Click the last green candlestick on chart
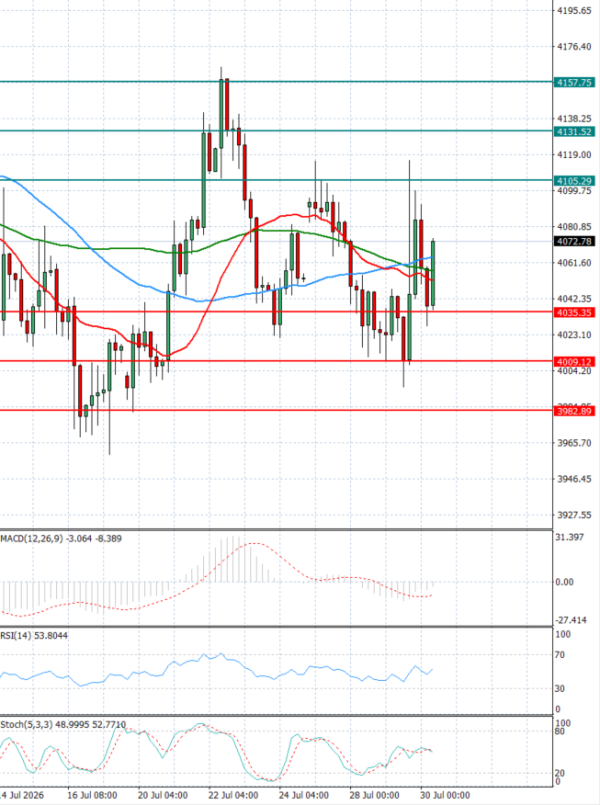 click(x=433, y=272)
